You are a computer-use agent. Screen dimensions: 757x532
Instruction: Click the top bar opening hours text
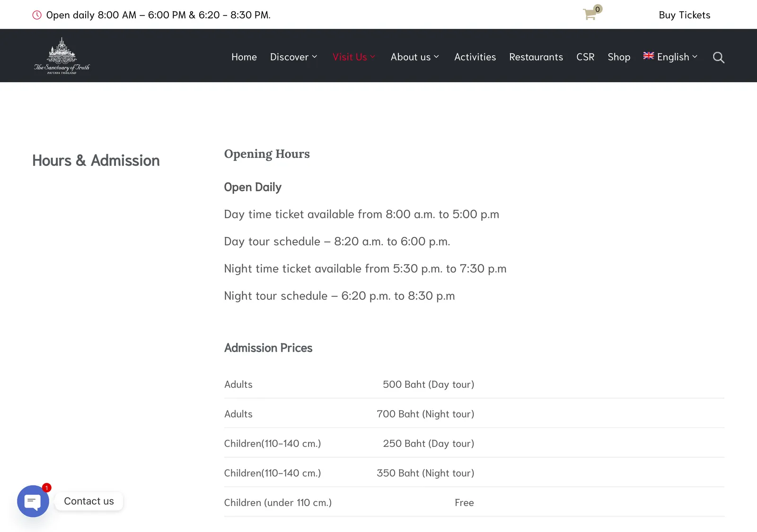click(158, 15)
